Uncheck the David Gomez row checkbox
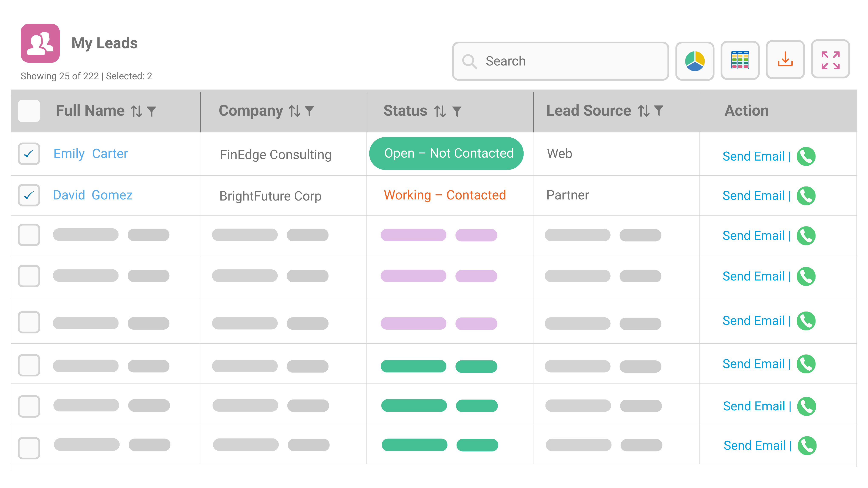Viewport: 868px width, 488px height. pyautogui.click(x=29, y=195)
